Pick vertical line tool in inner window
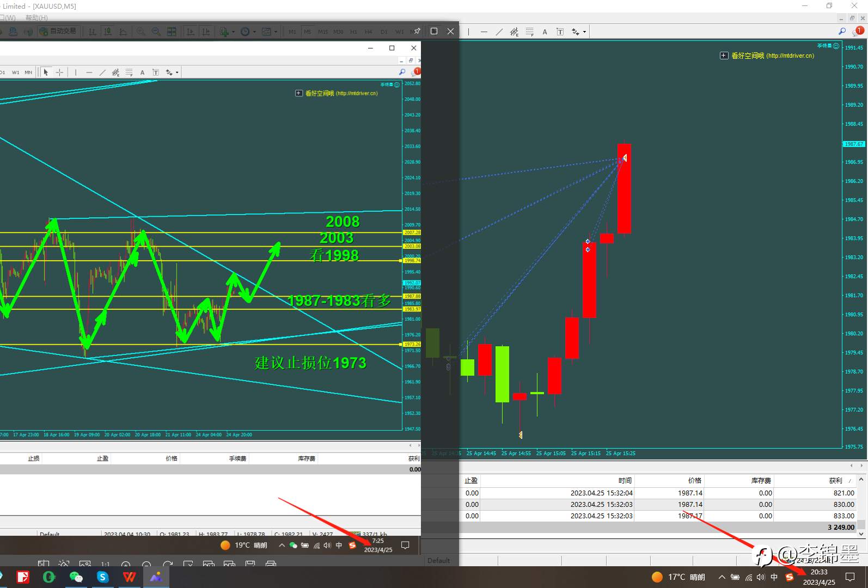Image resolution: width=868 pixels, height=588 pixels. 76,72
